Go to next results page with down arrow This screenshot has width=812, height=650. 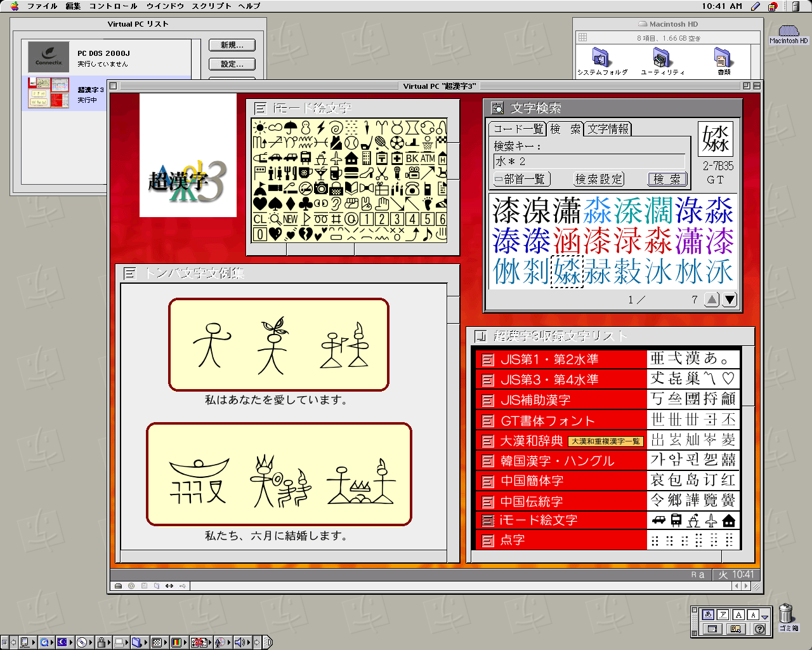[730, 300]
